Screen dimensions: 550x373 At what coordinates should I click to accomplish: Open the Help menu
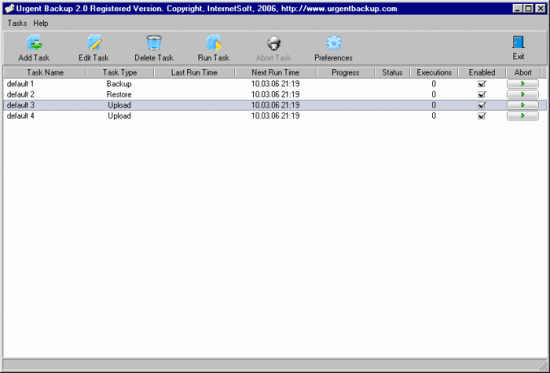tap(41, 23)
